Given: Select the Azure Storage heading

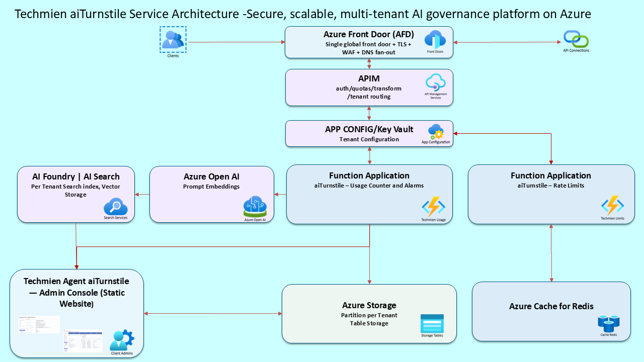Looking at the screenshot, I should [369, 305].
